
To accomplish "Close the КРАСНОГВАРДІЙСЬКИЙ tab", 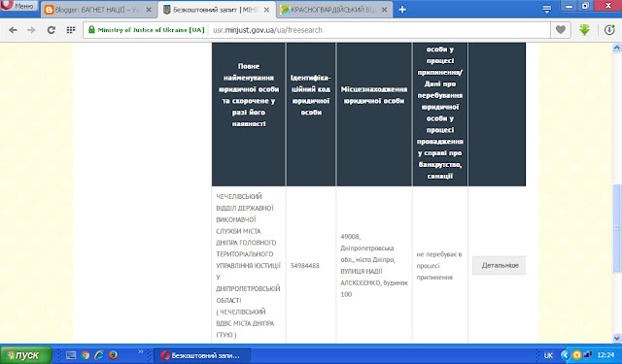I will coord(384,10).
